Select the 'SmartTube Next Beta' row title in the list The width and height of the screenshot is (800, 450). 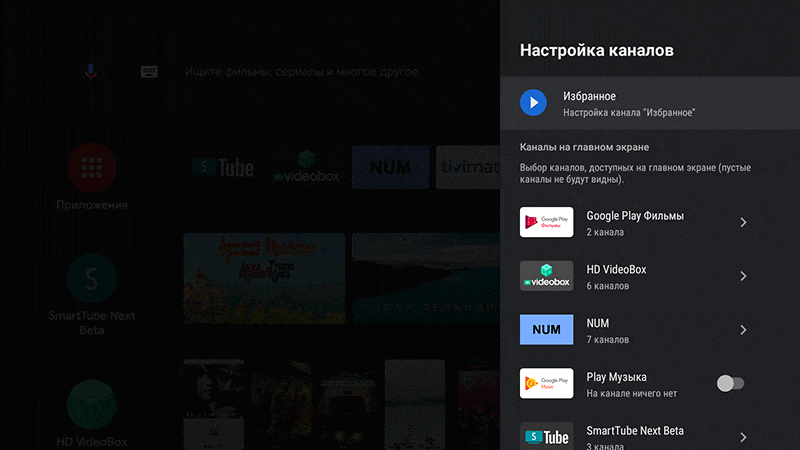[x=635, y=431]
